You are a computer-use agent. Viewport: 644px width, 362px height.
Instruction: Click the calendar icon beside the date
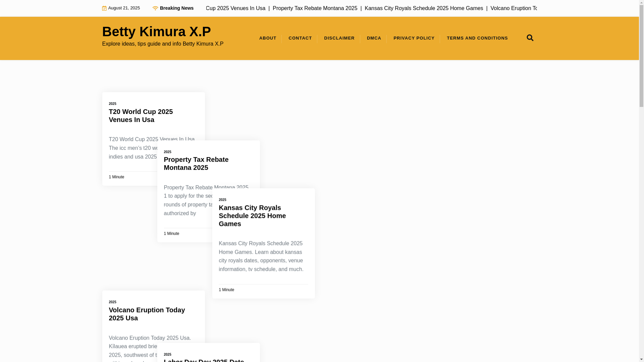104,8
